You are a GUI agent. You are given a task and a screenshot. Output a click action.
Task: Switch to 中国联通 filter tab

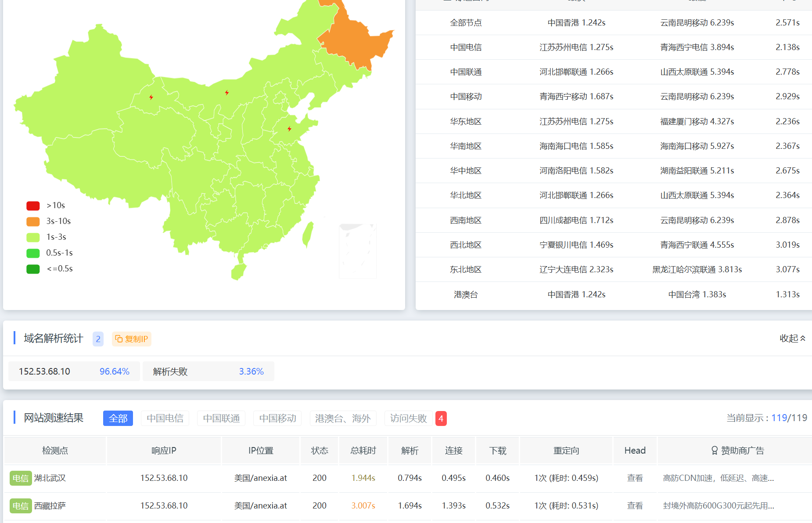[x=221, y=418]
